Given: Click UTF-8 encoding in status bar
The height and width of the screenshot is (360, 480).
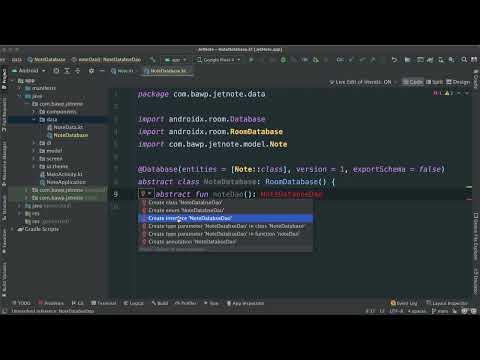Looking at the screenshot, I should pos(396,311).
